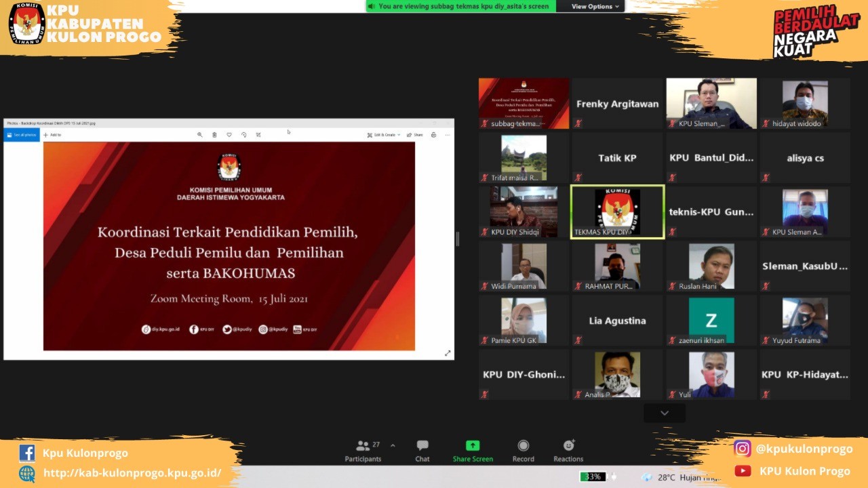Click the zoom magnifier in Photos toolbar
The height and width of the screenshot is (488, 868).
(200, 135)
